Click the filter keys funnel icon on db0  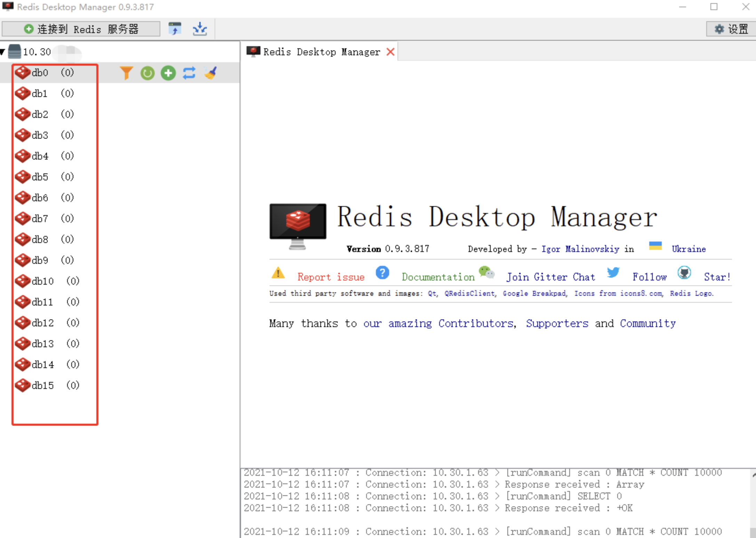(126, 73)
